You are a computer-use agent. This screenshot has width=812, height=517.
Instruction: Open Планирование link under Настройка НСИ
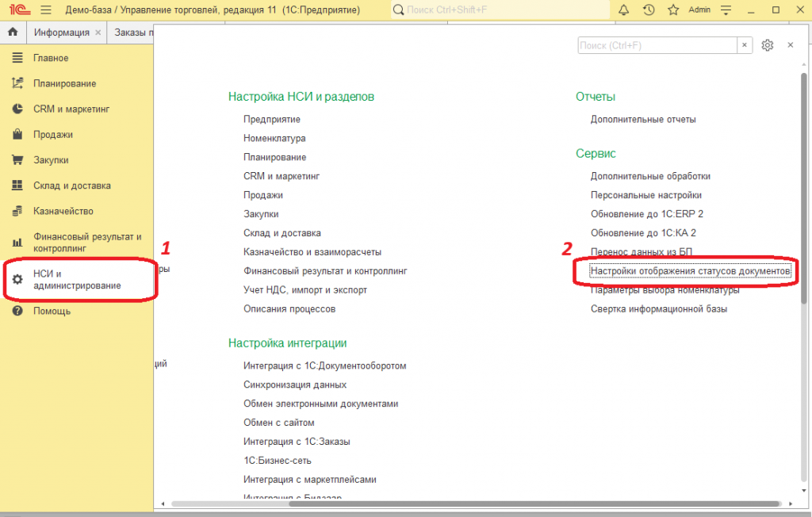point(275,157)
